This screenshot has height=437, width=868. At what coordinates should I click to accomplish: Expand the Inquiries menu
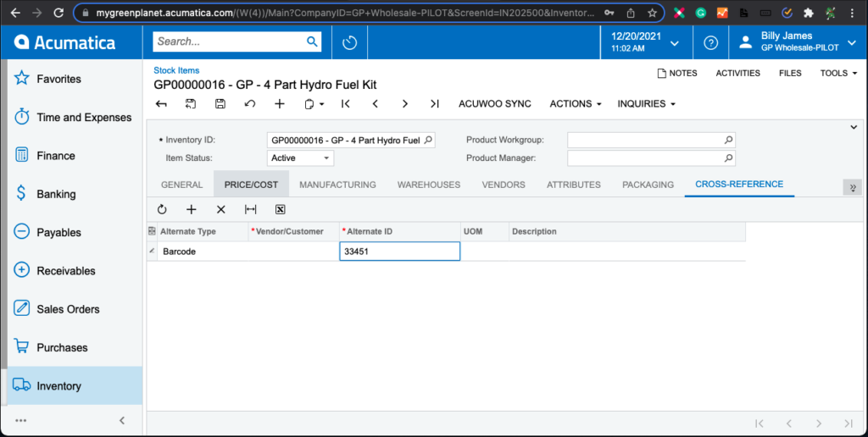[646, 104]
